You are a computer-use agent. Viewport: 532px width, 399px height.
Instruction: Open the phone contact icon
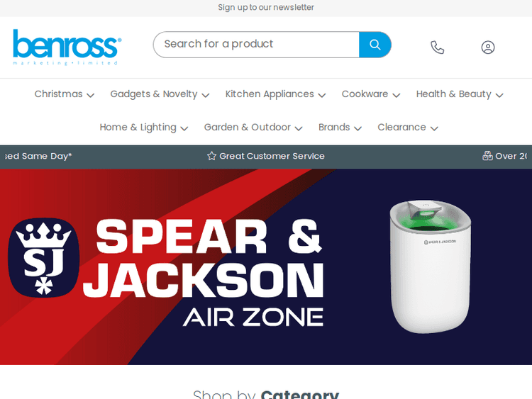pos(438,47)
